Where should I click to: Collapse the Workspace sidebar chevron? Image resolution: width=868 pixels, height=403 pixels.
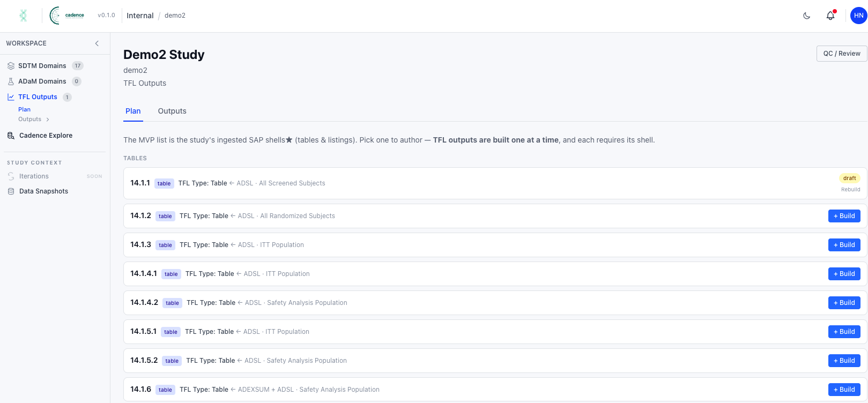pyautogui.click(x=97, y=43)
